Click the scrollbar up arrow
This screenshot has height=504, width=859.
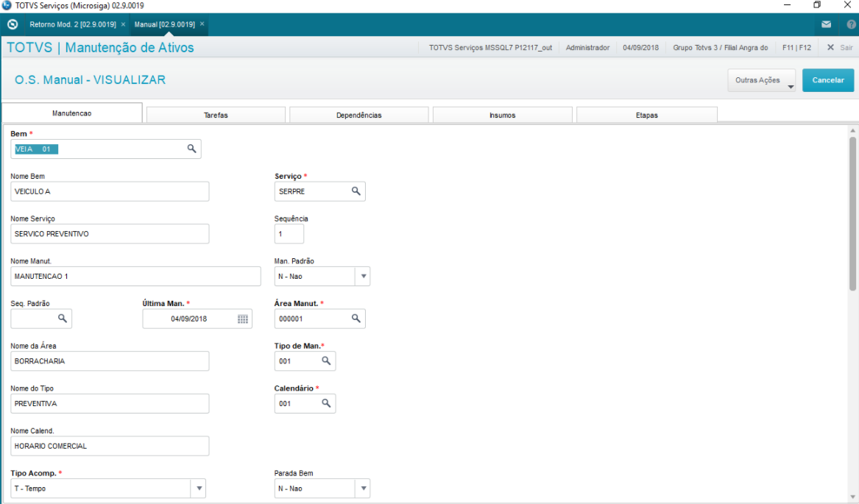tap(852, 131)
